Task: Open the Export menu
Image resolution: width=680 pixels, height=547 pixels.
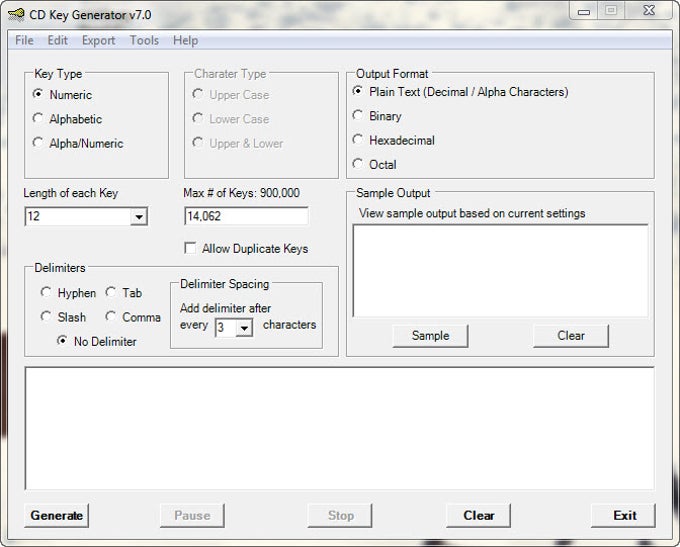Action: pos(98,41)
